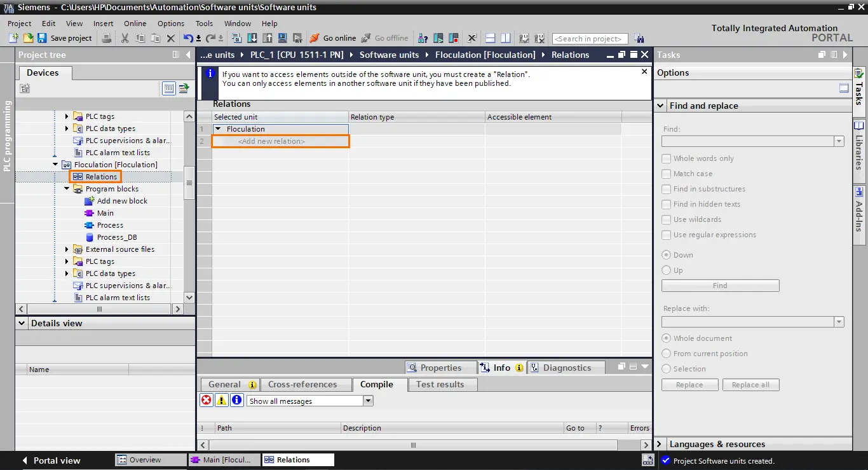Click the Add new relation cell
This screenshot has width=868, height=470.
280,141
